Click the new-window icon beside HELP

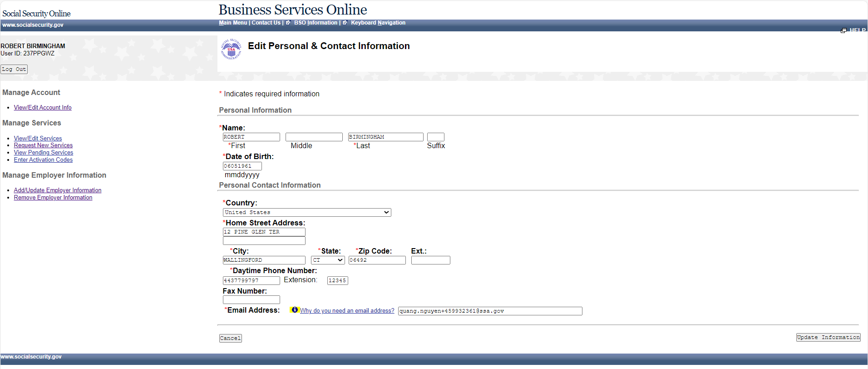pos(843,30)
